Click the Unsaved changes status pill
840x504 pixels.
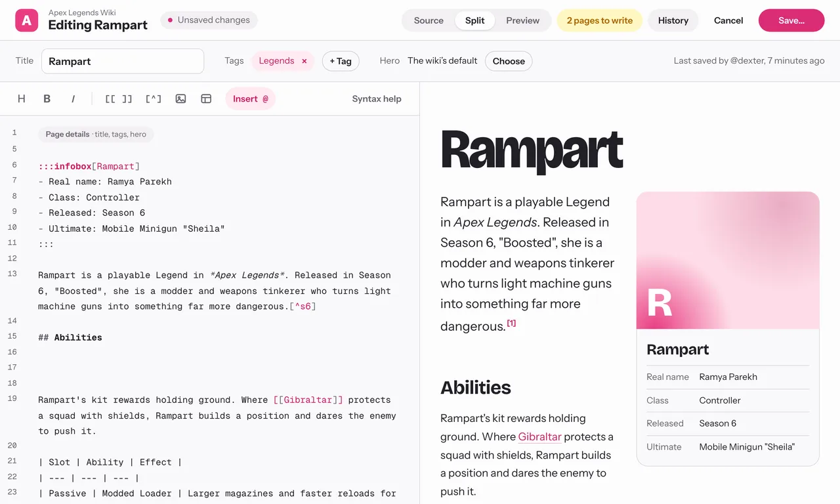click(x=209, y=20)
